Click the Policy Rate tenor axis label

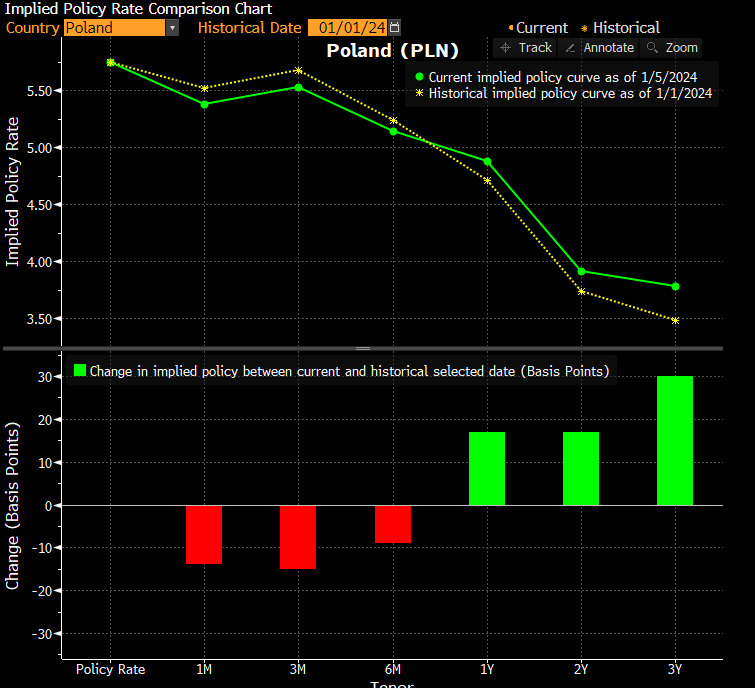coord(110,669)
